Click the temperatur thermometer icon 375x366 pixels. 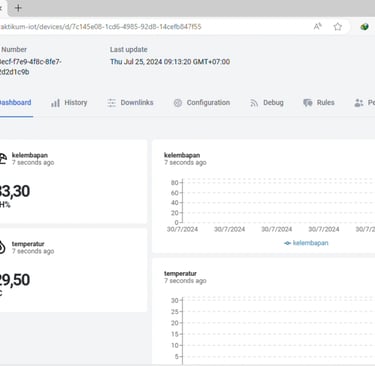(2, 247)
